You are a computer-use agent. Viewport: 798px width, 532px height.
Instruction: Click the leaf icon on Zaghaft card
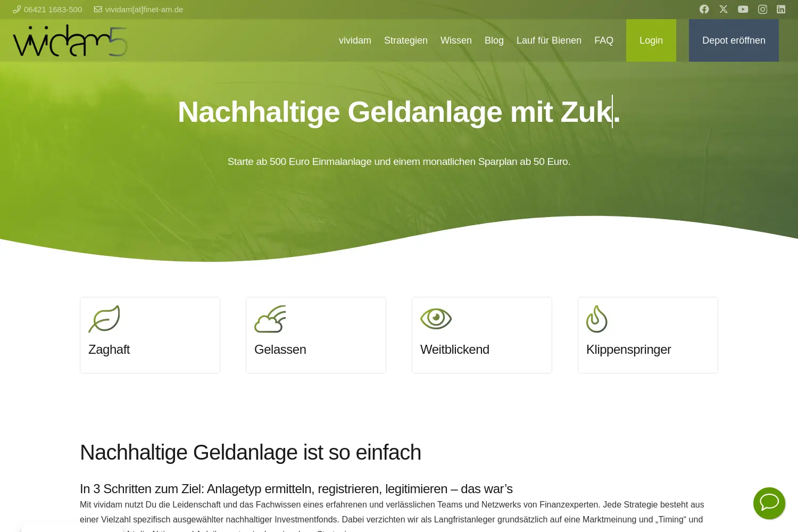(104, 319)
